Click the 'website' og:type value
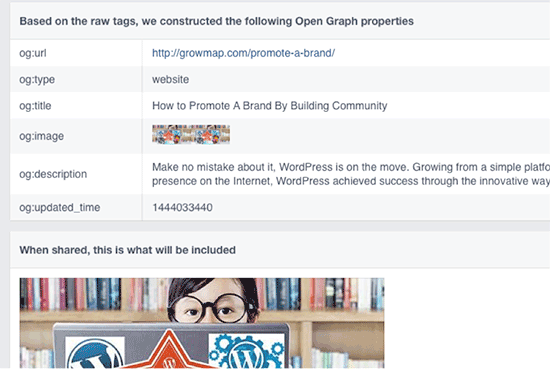This screenshot has width=550, height=369. (x=170, y=79)
